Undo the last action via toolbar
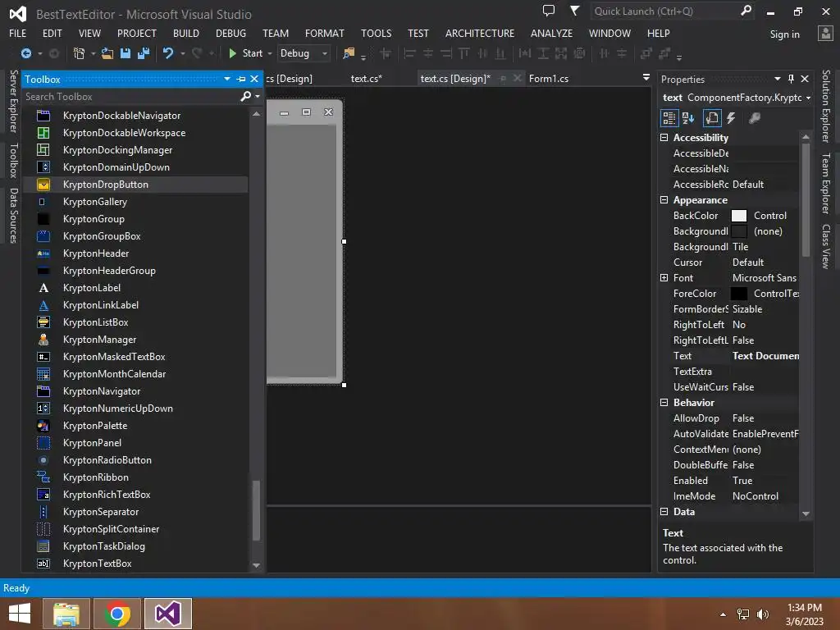This screenshot has width=840, height=630. pos(168,53)
